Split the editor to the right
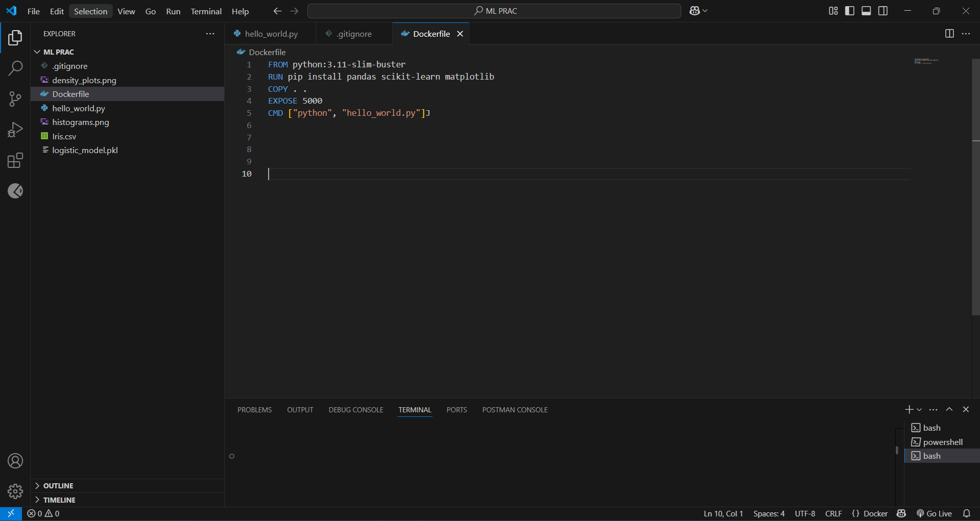Screen dimensions: 980x521 (x=949, y=34)
